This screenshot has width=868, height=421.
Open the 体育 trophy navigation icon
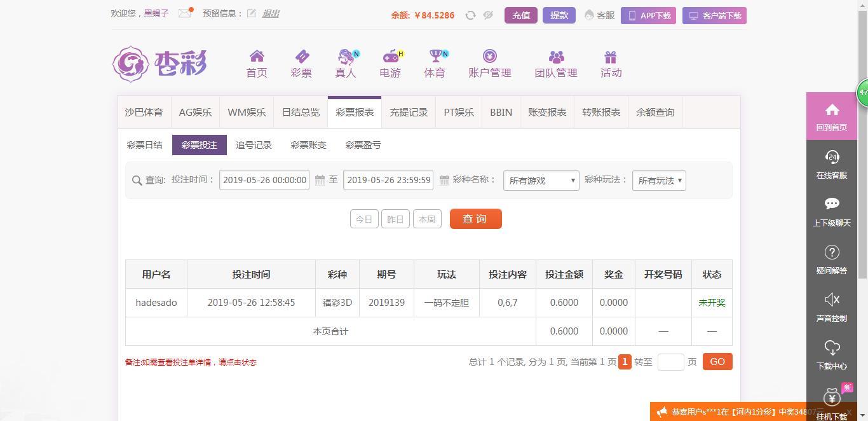(x=435, y=56)
